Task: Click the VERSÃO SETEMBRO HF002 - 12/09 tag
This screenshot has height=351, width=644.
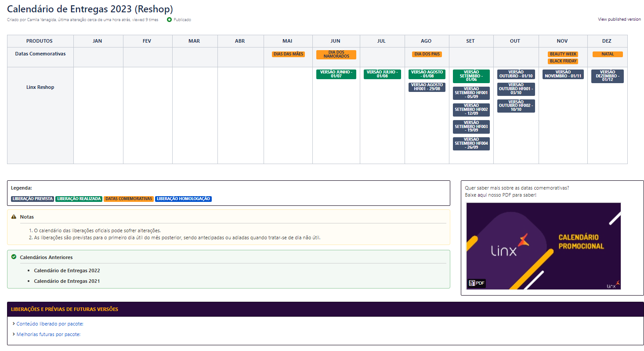Action: (x=471, y=110)
